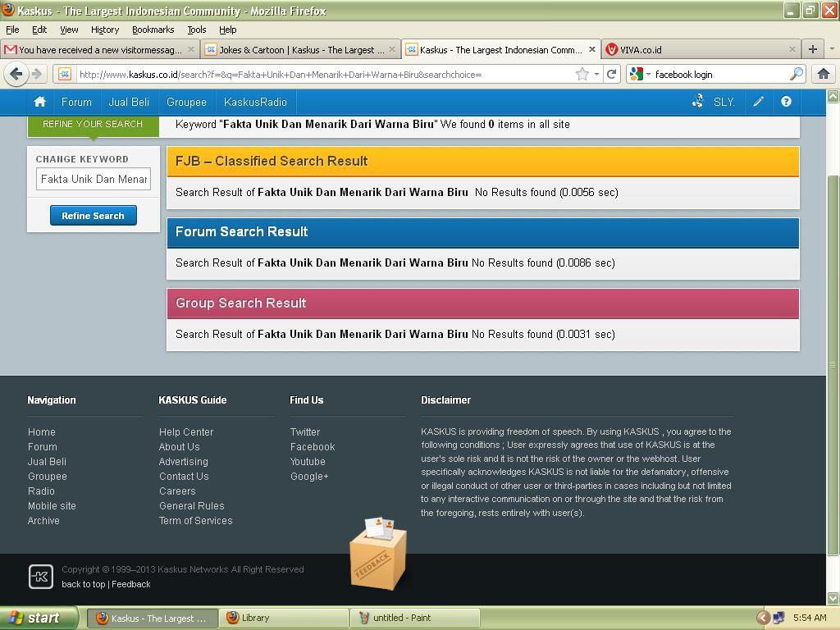The width and height of the screenshot is (840, 630).
Task: Open the Help menu
Action: (228, 30)
